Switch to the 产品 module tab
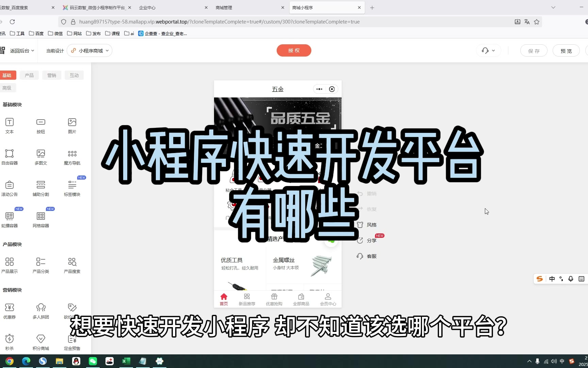 pos(29,75)
